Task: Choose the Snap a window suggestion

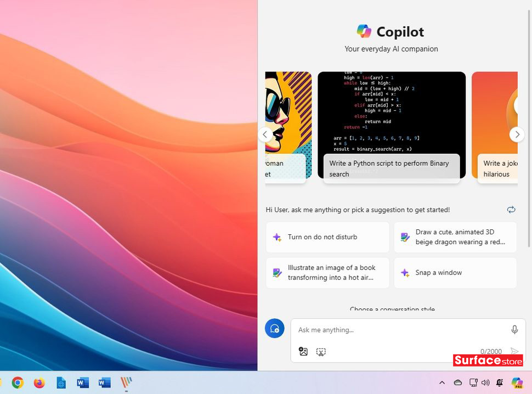Action: click(x=455, y=273)
